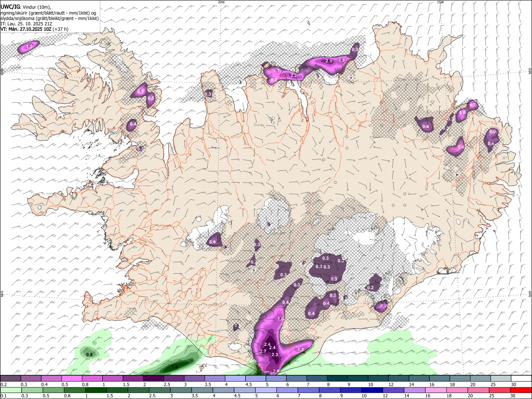Select the upper legend swatch starting at 4.5
The image size is (532, 399).
pyautogui.click(x=255, y=379)
